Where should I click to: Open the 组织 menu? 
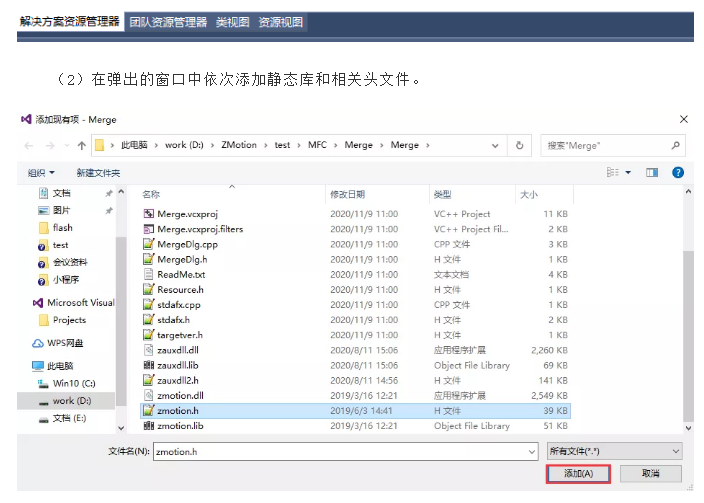41,173
